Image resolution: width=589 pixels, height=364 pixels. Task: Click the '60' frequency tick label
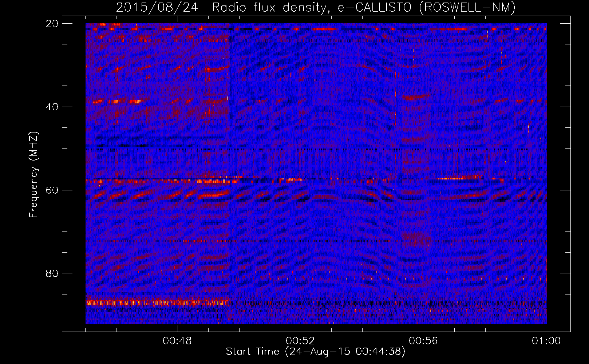pyautogui.click(x=52, y=190)
